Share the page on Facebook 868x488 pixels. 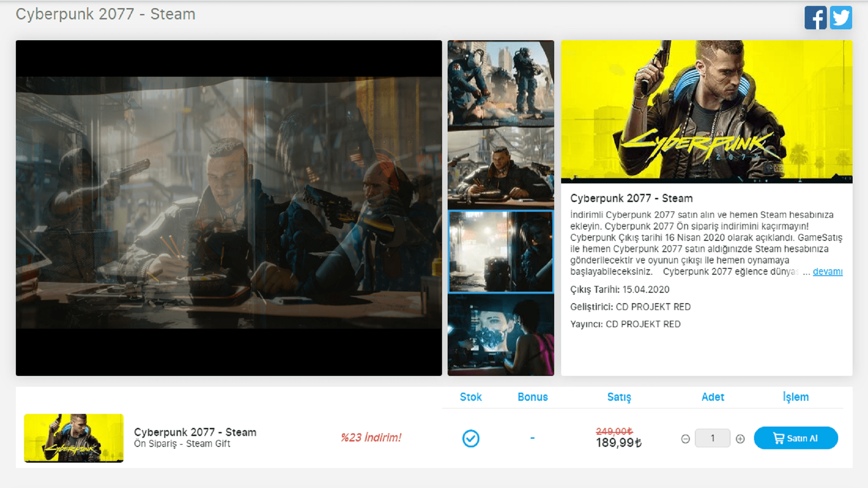click(815, 18)
